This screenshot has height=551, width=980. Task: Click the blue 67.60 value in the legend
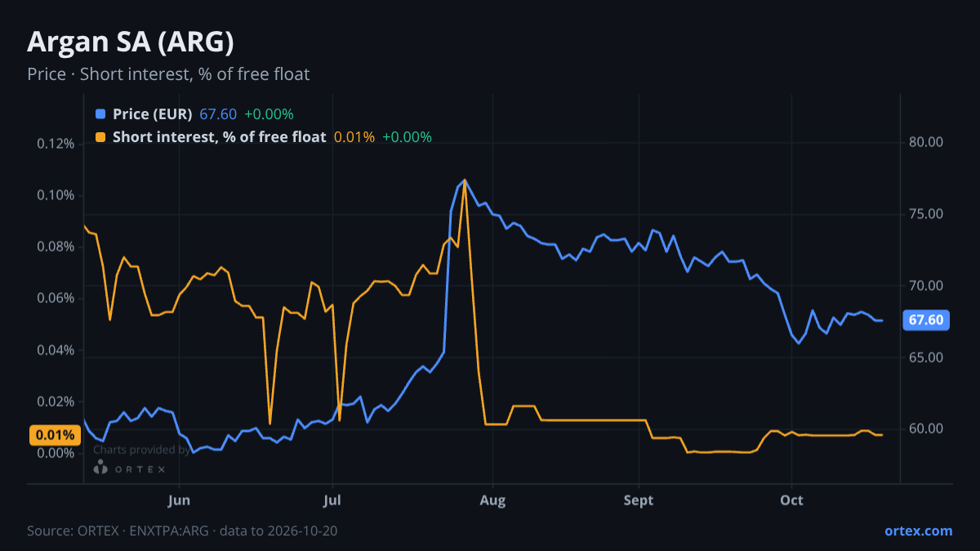coord(218,114)
